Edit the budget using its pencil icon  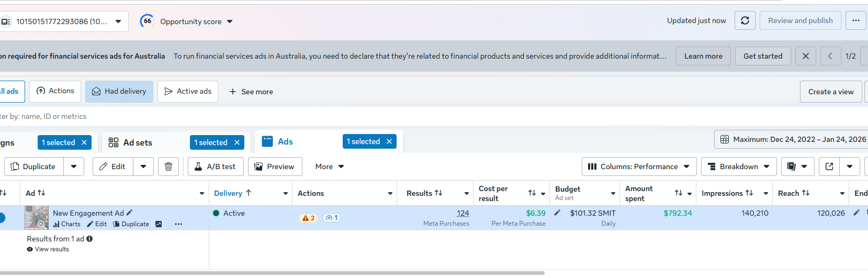[x=557, y=213]
